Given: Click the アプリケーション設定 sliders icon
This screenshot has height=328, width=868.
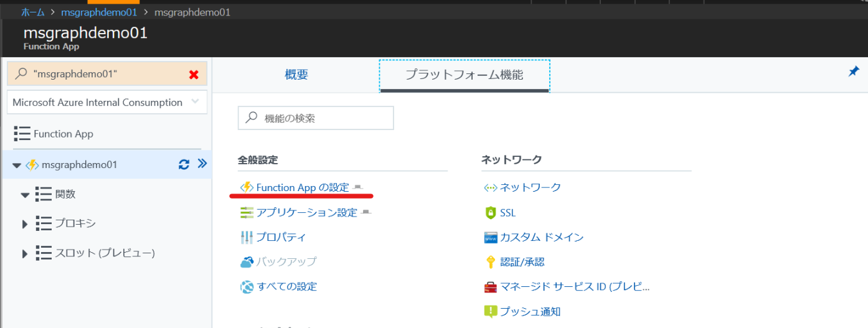Looking at the screenshot, I should tap(247, 212).
